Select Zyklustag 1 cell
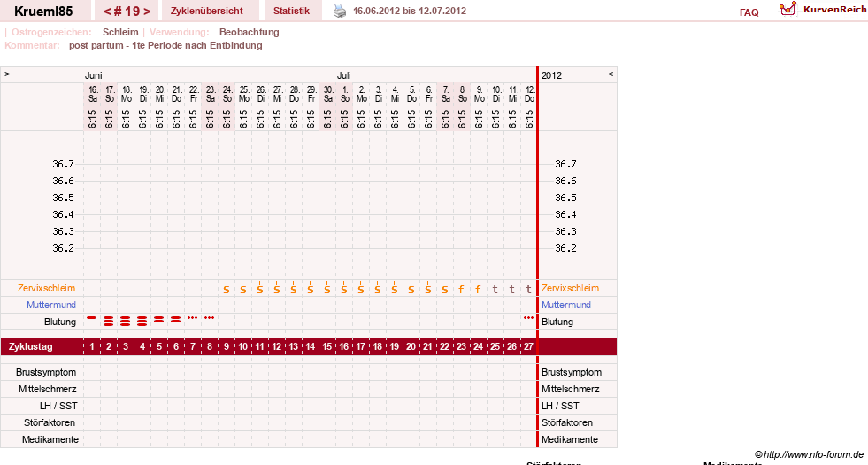This screenshot has height=465, width=868. (x=92, y=347)
